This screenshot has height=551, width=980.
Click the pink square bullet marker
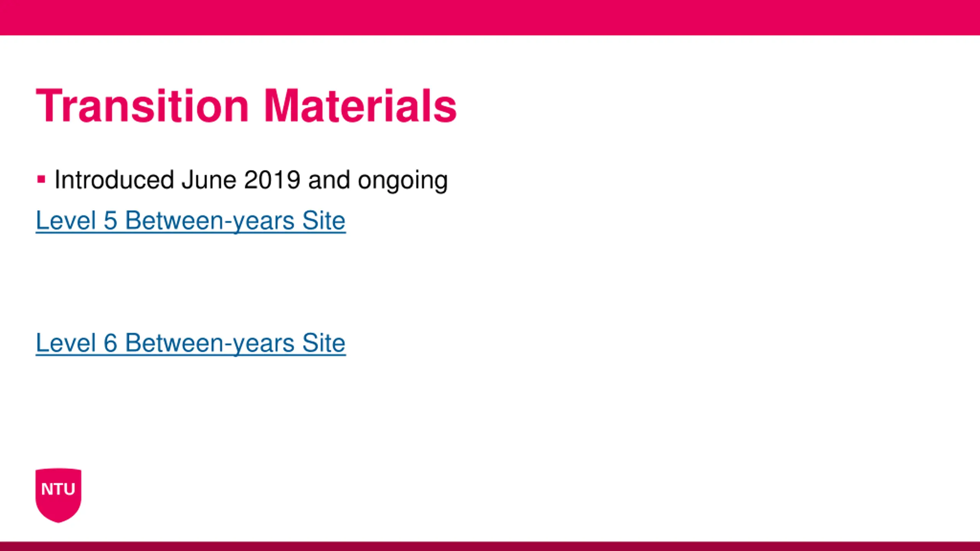[41, 179]
